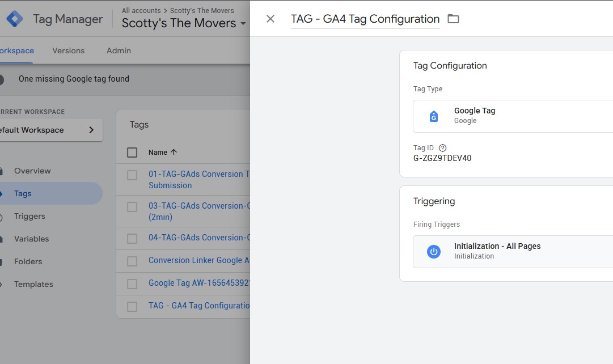The image size is (613, 364).
Task: Check the Google Tag AW row box
Action: 132,284
